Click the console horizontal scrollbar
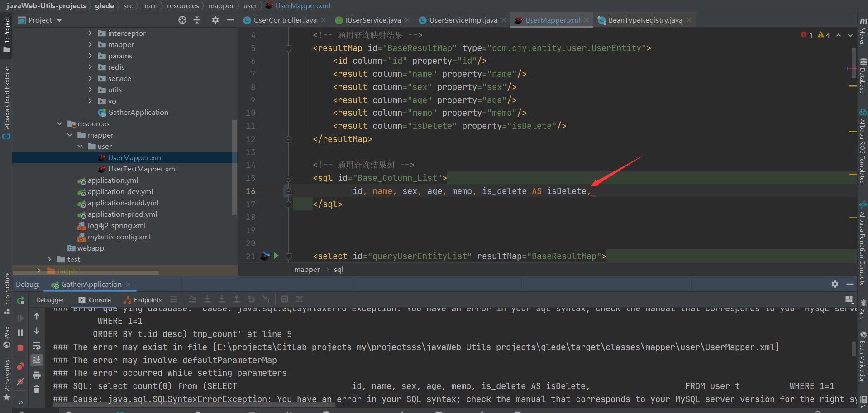 click(195, 404)
